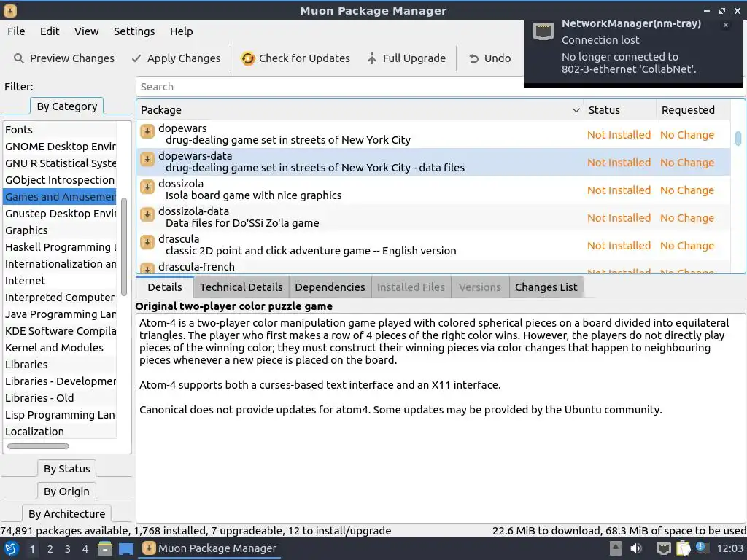Dismiss the NetworkManager connection lost notification
747x560 pixels.
pyautogui.click(x=726, y=26)
